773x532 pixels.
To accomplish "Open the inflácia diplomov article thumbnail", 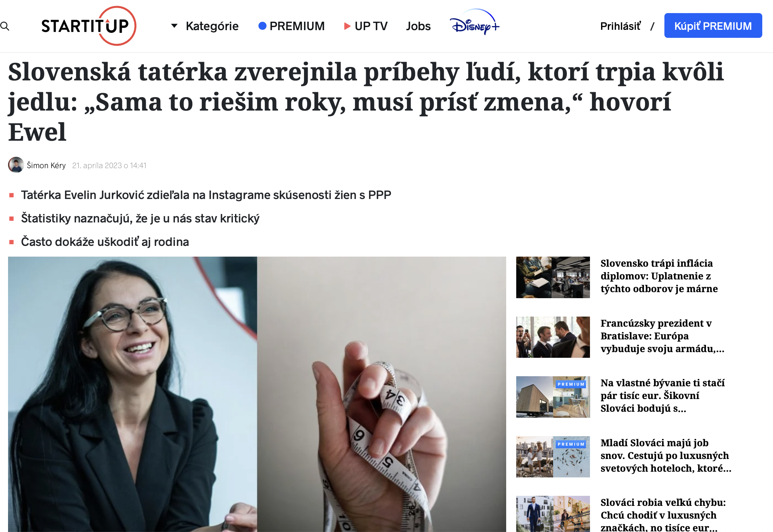I will click(553, 277).
